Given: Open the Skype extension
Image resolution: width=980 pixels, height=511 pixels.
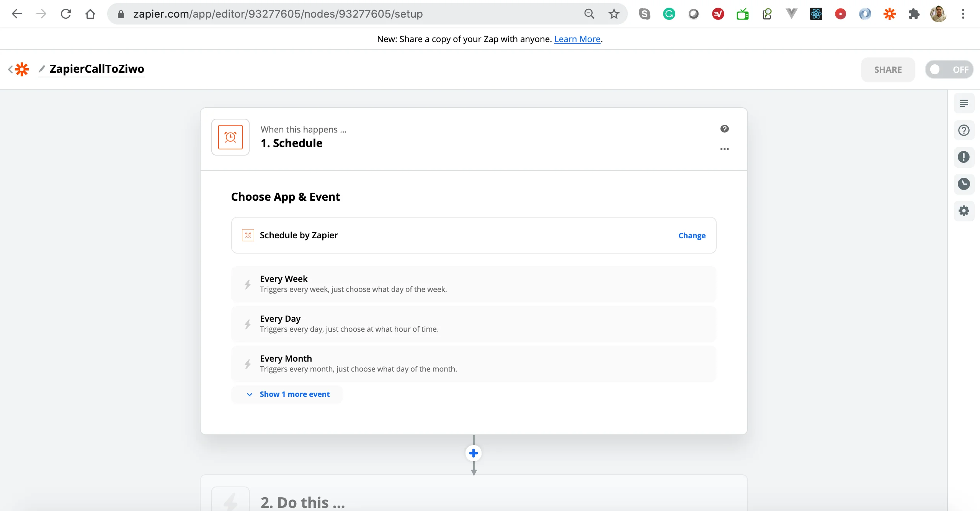Looking at the screenshot, I should [x=645, y=14].
